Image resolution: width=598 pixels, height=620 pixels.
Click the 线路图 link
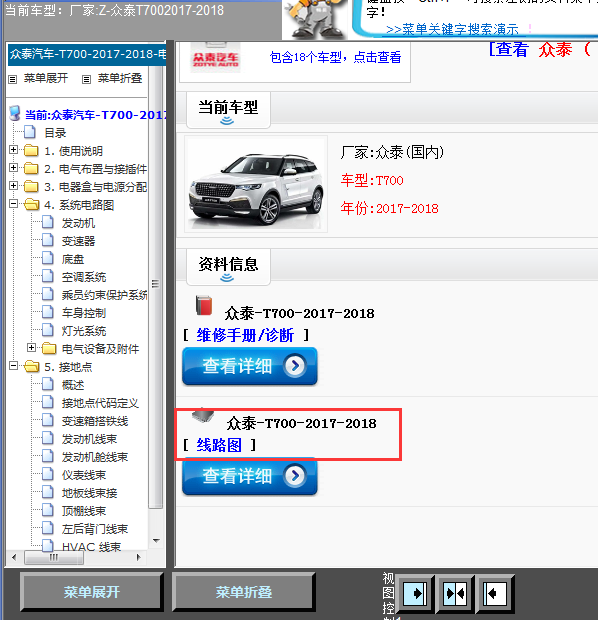(219, 445)
